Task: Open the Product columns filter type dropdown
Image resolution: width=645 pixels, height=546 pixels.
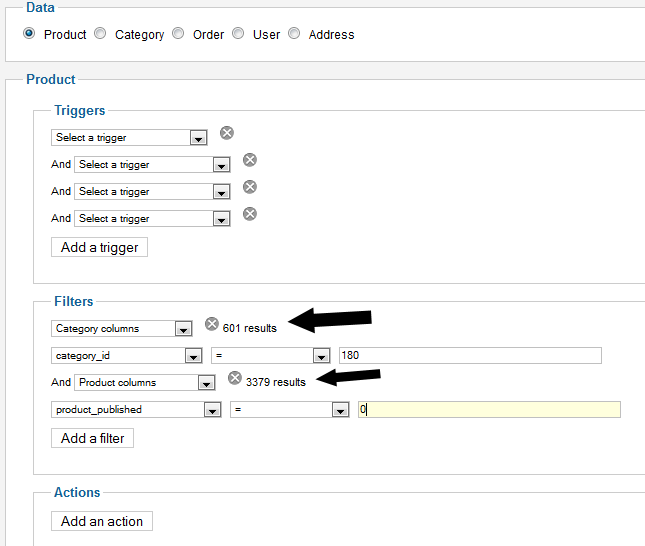Action: point(145,382)
